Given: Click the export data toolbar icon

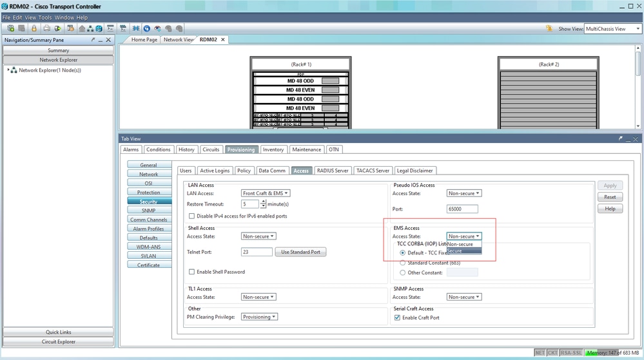Looking at the screenshot, I should [57, 28].
